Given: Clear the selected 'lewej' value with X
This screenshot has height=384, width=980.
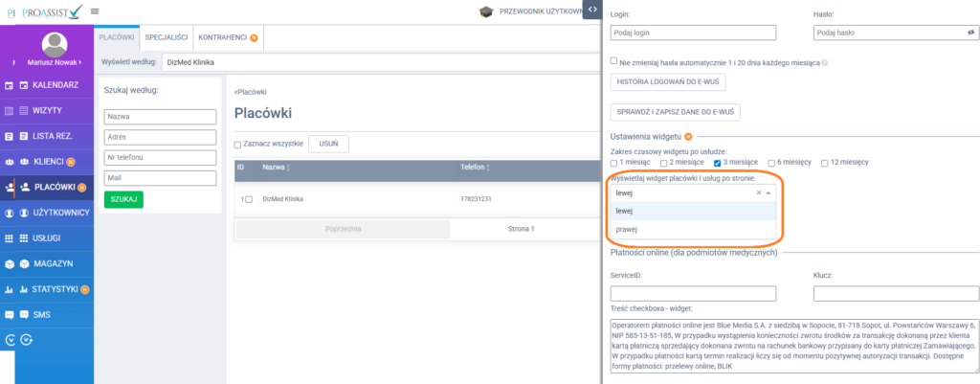Looking at the screenshot, I should tap(758, 192).
